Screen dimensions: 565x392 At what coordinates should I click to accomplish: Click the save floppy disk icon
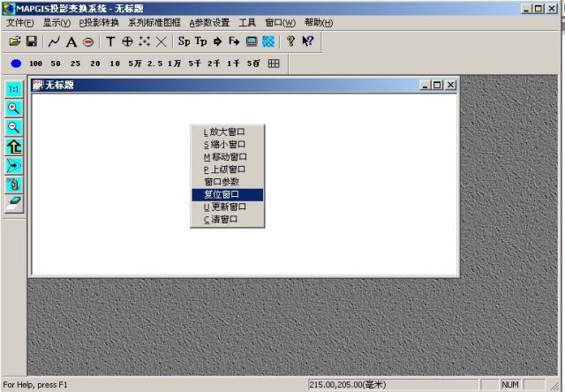31,41
